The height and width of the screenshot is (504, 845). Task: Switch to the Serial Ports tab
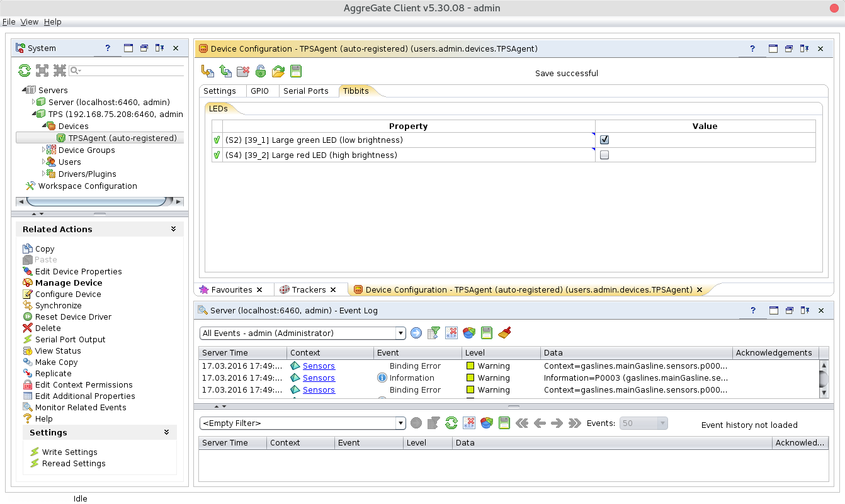(x=306, y=91)
